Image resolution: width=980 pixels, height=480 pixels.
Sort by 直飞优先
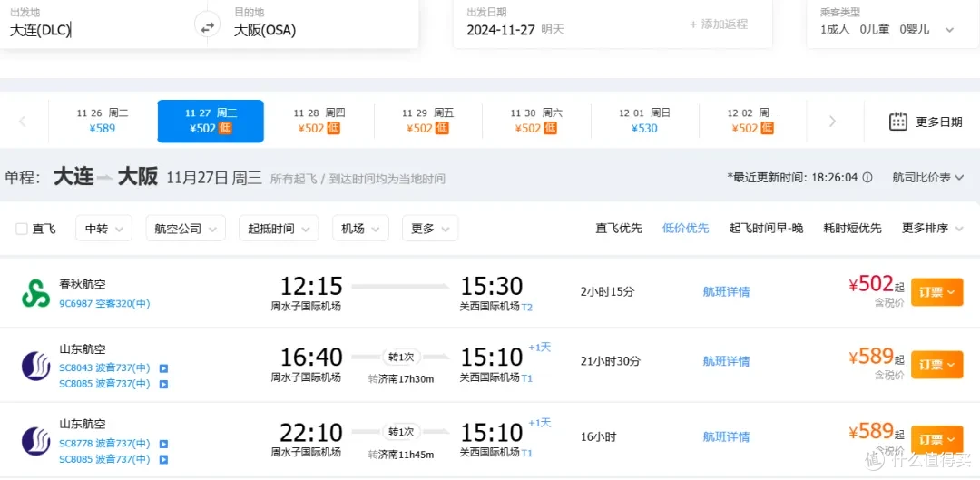[619, 228]
